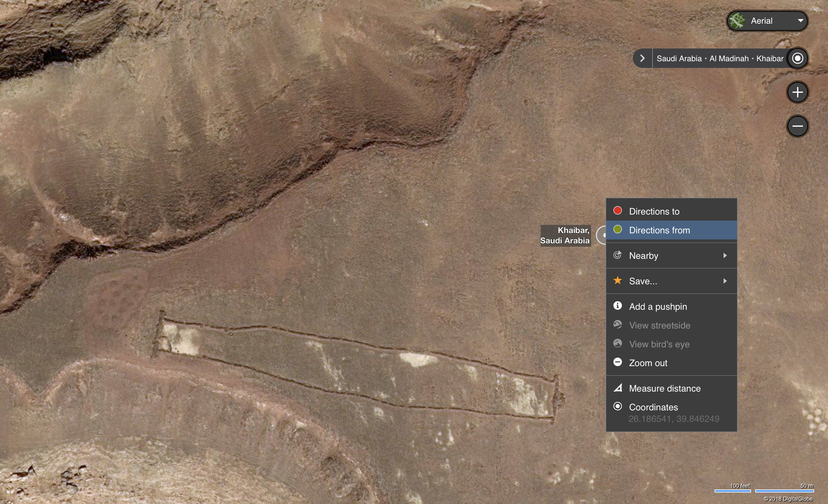Screen dimensions: 828x504
Task: Expand the Nearby submenu arrow
Action: (x=725, y=256)
